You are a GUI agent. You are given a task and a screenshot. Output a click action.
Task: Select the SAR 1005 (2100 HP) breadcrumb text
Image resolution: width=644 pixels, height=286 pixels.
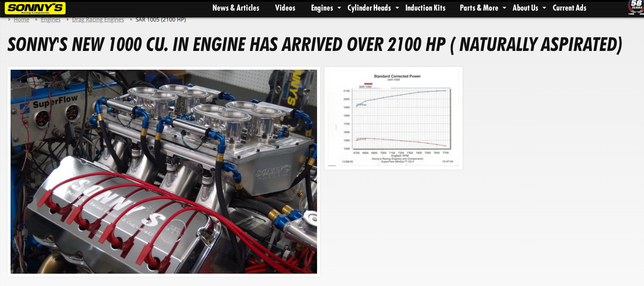click(161, 19)
